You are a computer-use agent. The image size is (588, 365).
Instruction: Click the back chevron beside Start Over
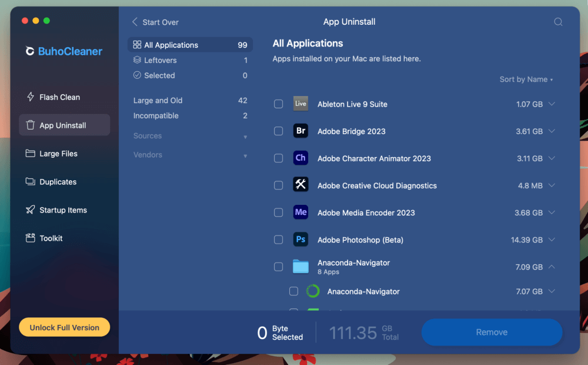pyautogui.click(x=135, y=22)
